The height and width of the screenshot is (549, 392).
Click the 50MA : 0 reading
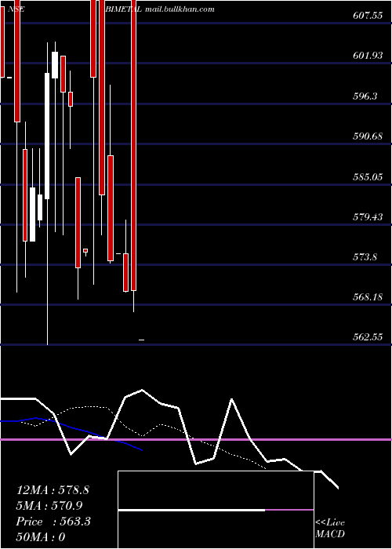coord(41,537)
